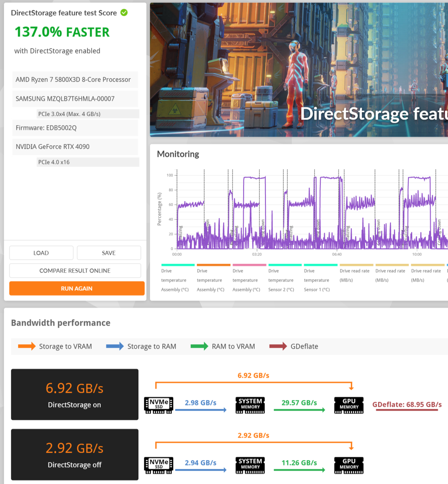
Task: Open COMPARE RESULT ONLINE
Action: [x=75, y=271]
